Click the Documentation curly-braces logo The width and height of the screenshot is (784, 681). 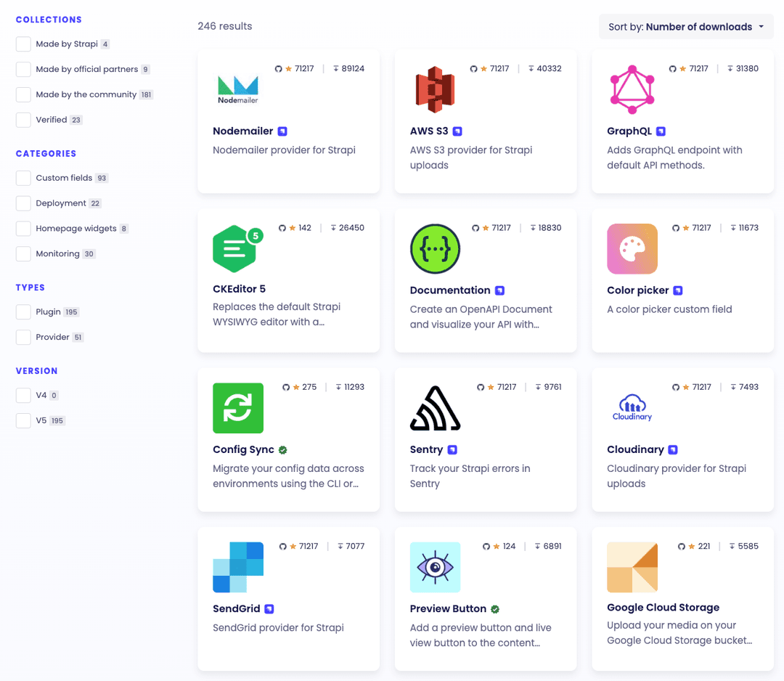point(435,248)
